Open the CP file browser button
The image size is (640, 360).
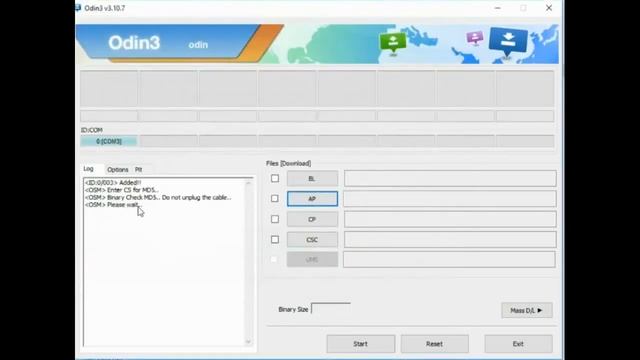[x=312, y=219]
